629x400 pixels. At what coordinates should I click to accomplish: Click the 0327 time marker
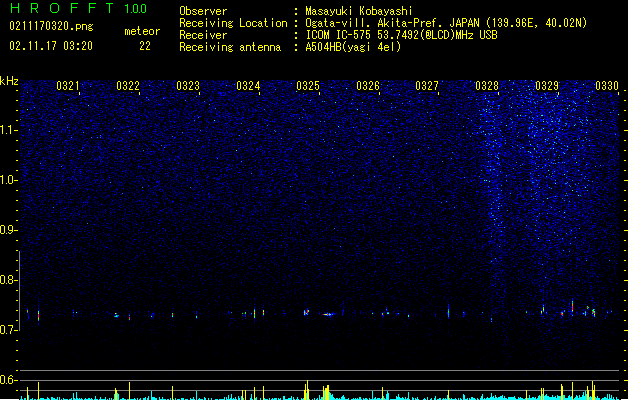tap(427, 86)
